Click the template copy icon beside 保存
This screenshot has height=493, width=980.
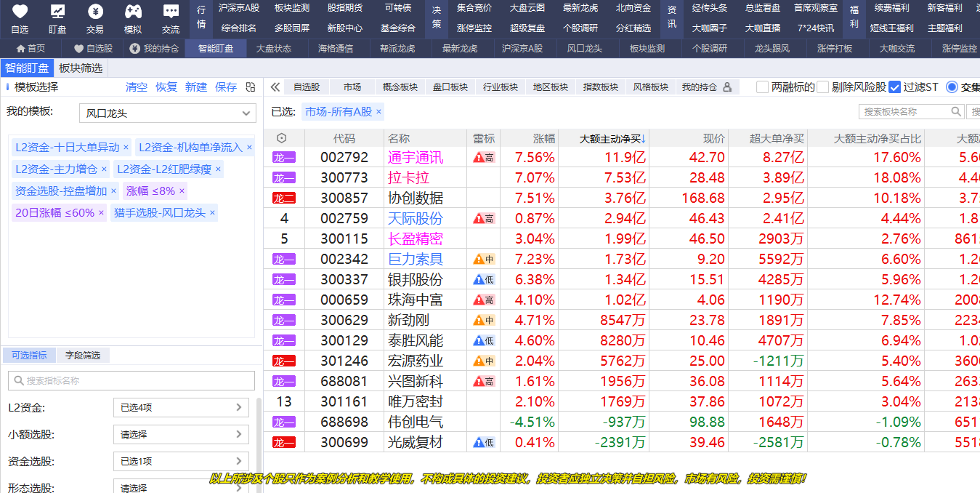tap(251, 87)
